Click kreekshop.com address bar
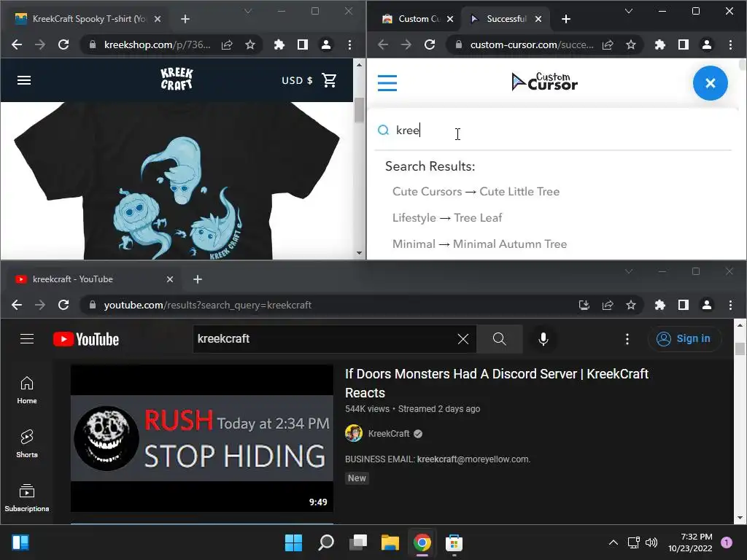Viewport: 747px width, 560px height. coord(156,44)
